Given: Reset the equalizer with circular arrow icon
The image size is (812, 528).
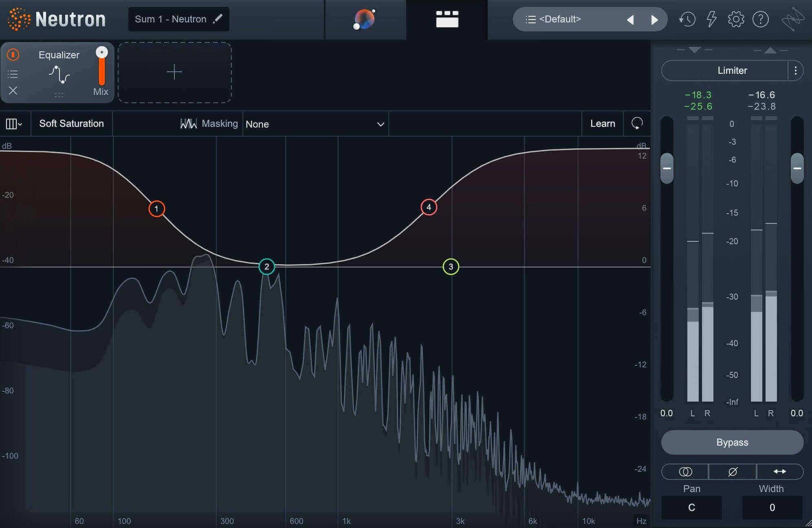Looking at the screenshot, I should click(x=637, y=123).
